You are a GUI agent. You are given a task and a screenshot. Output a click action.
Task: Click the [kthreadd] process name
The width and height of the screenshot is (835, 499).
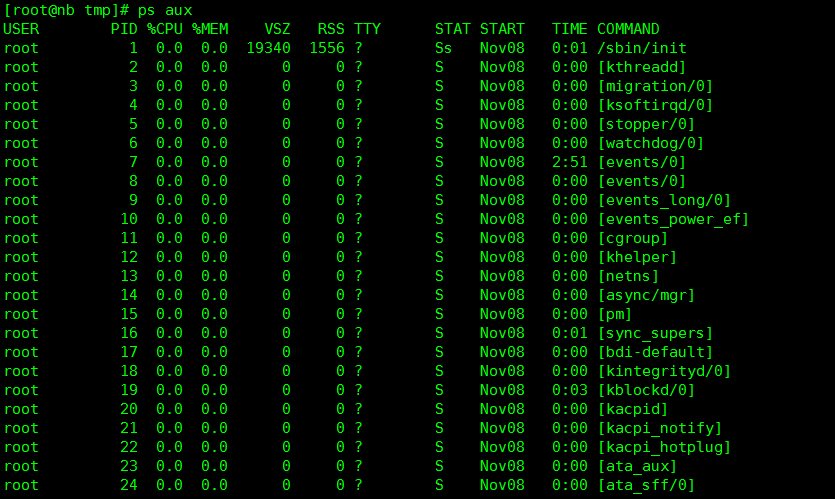click(x=642, y=67)
